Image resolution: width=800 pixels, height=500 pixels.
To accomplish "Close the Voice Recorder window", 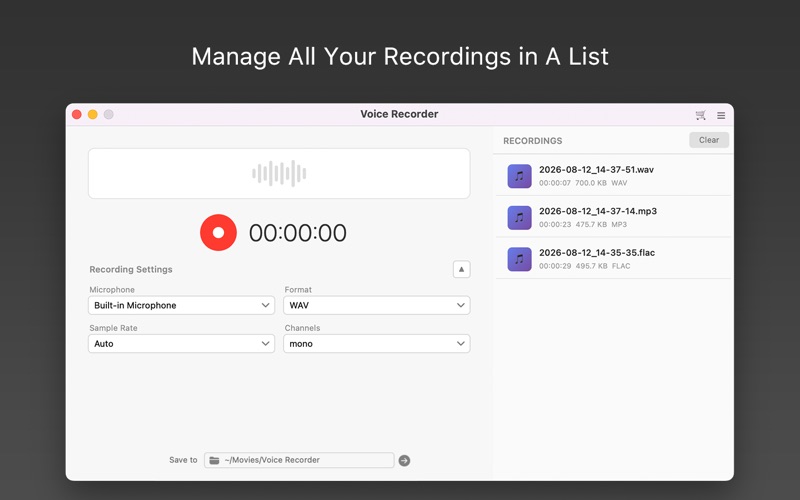I will coord(77,114).
